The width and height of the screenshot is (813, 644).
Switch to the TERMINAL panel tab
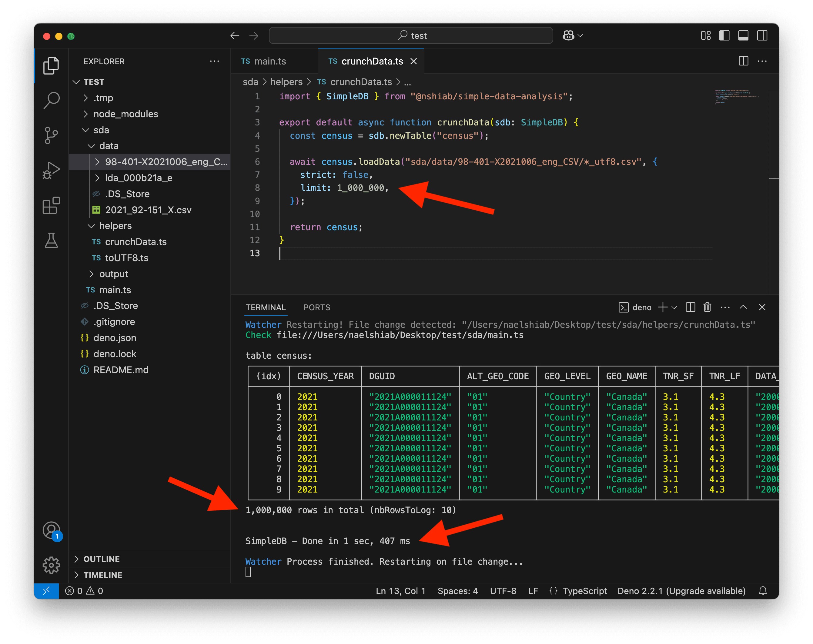coord(266,307)
